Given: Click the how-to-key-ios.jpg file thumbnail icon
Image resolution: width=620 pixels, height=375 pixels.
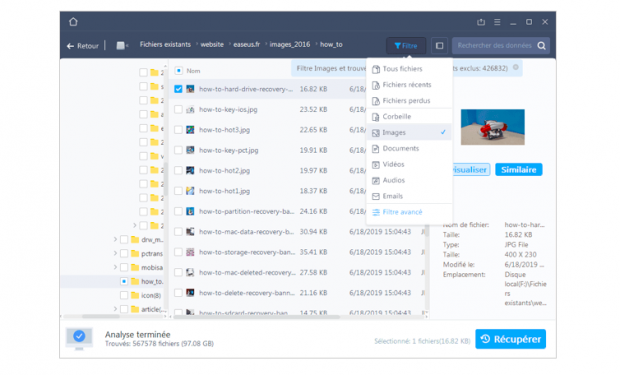Looking at the screenshot, I should click(x=190, y=109).
